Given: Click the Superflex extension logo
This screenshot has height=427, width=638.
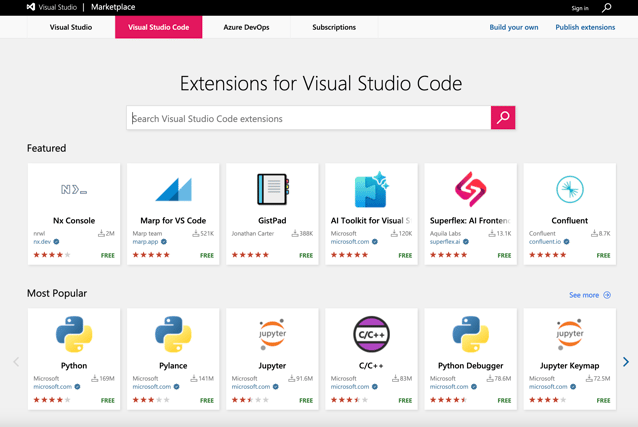Looking at the screenshot, I should [x=470, y=190].
